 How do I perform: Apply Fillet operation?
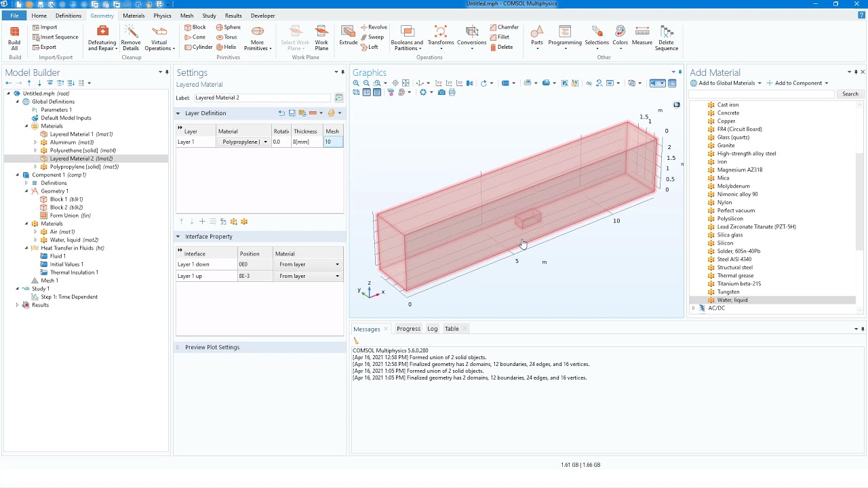499,37
